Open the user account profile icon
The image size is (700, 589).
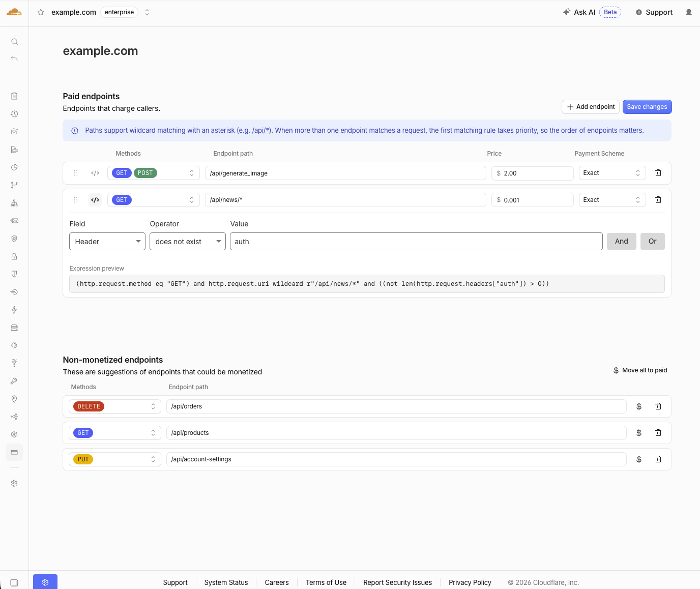tap(689, 12)
